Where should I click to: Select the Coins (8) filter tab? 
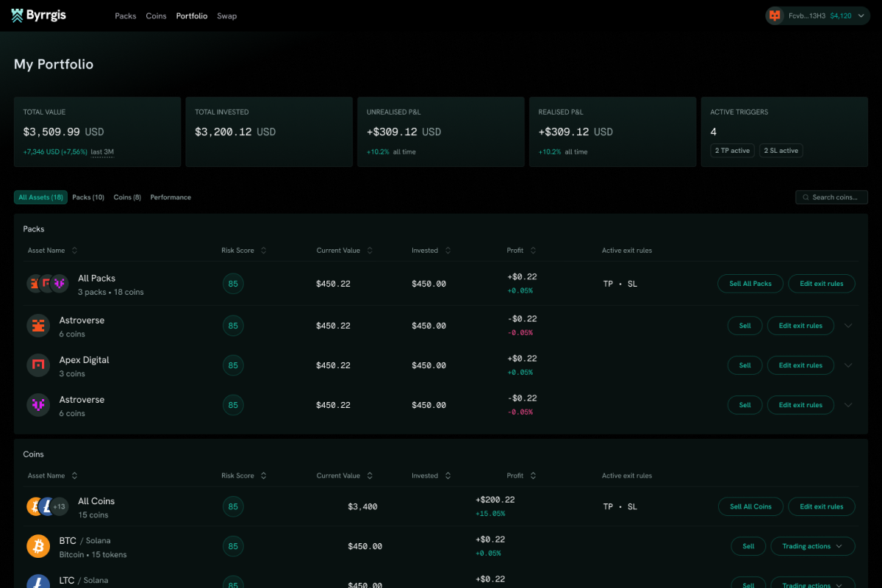[127, 197]
